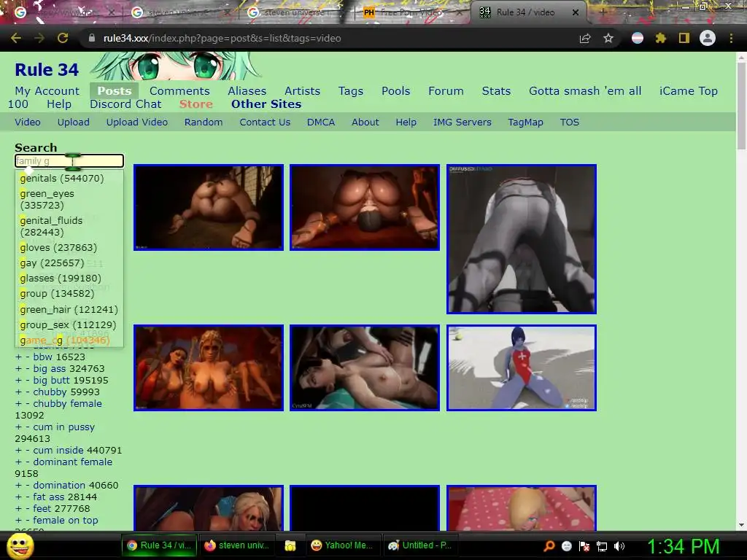The width and height of the screenshot is (747, 560).
Task: Open the Artists page
Action: click(x=303, y=91)
